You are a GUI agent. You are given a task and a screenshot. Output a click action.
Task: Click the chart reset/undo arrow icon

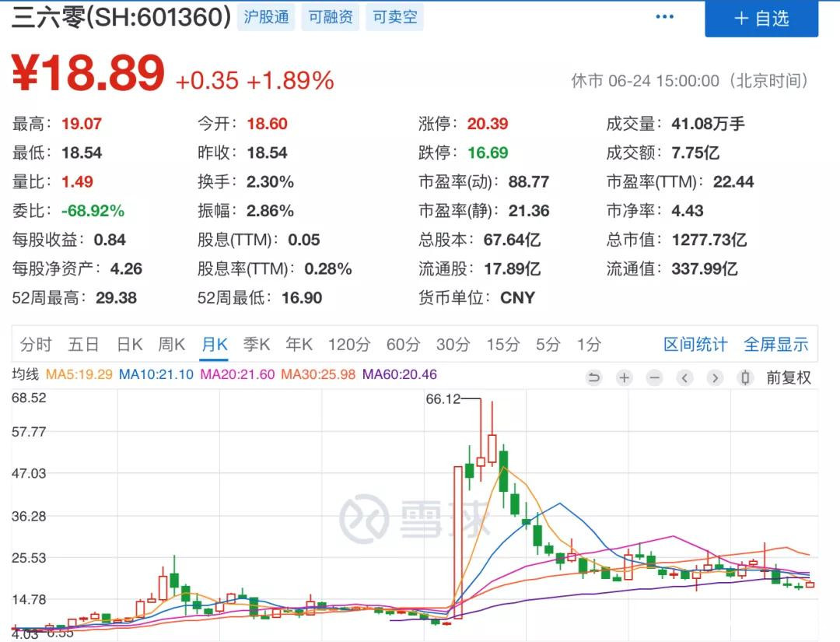(593, 377)
